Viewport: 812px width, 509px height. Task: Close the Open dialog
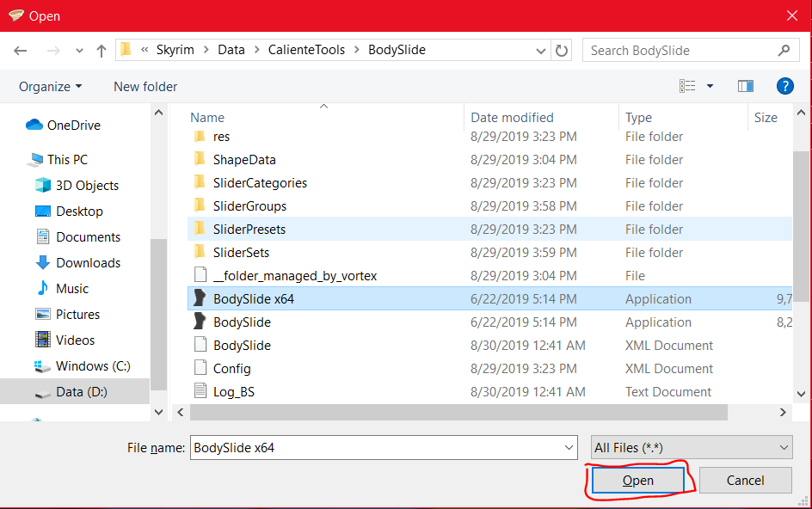tap(792, 15)
